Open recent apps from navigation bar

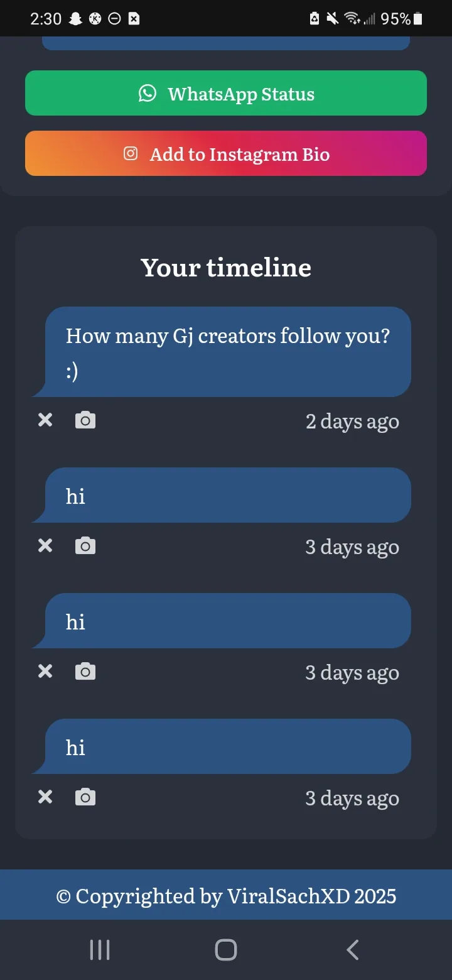tap(100, 950)
